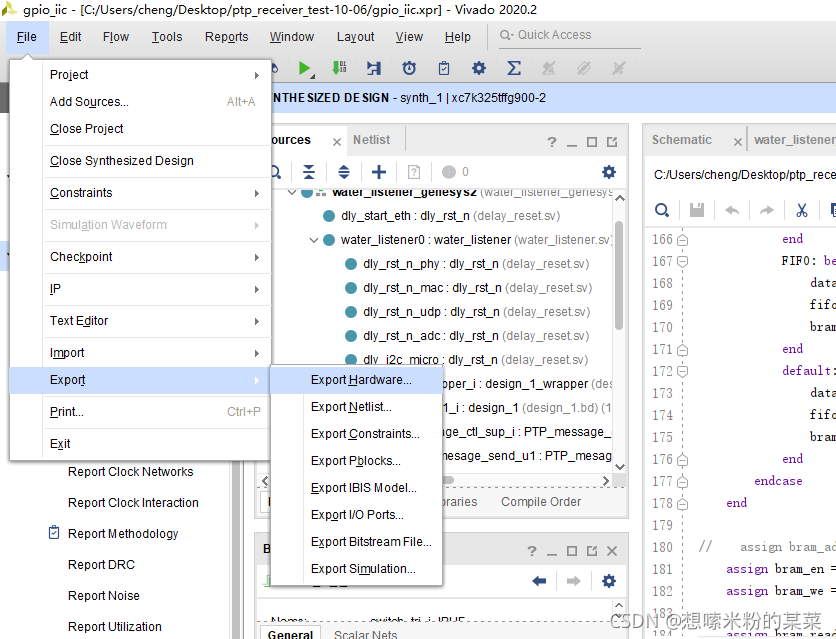Click Add Sources... in File menu
Screen dimensions: 836x639
(141, 102)
